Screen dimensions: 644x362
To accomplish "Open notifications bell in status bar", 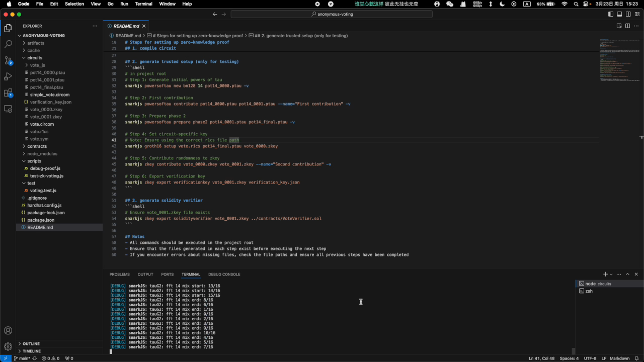I will pyautogui.click(x=637, y=358).
